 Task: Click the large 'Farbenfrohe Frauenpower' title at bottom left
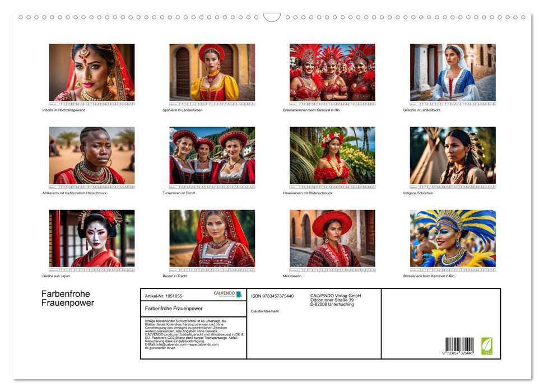click(67, 298)
